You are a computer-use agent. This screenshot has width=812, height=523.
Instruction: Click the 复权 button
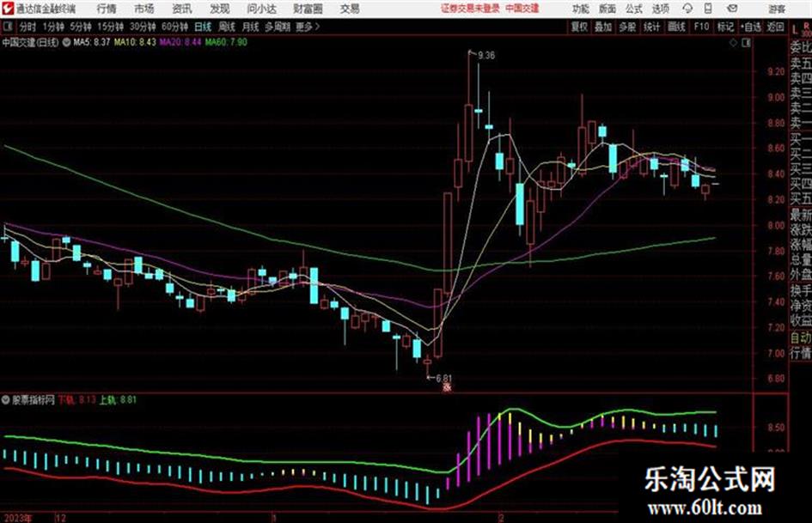tap(579, 27)
